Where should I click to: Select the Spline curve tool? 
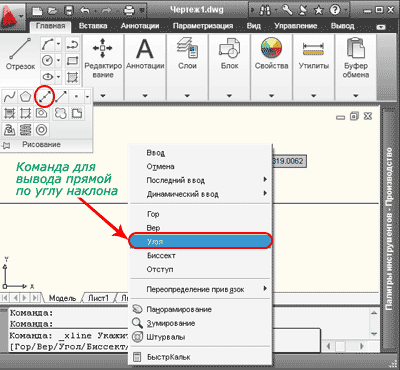9,97
